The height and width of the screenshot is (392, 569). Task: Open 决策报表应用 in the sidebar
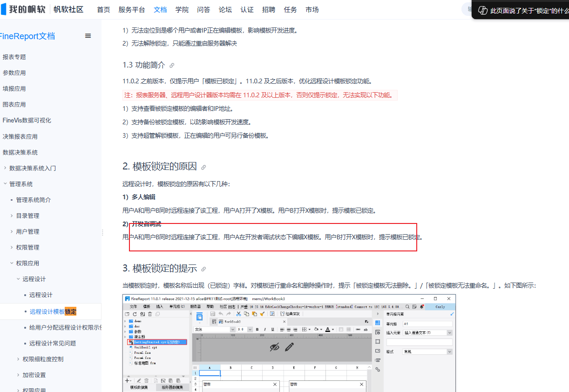coord(20,136)
